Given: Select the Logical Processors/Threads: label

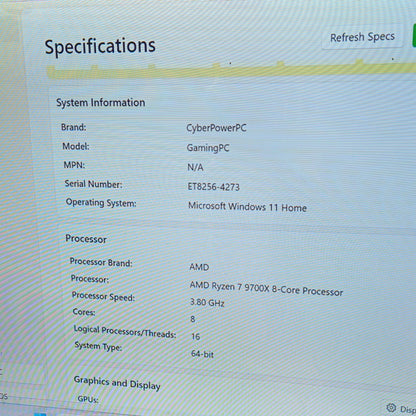Looking at the screenshot, I should click(125, 332).
